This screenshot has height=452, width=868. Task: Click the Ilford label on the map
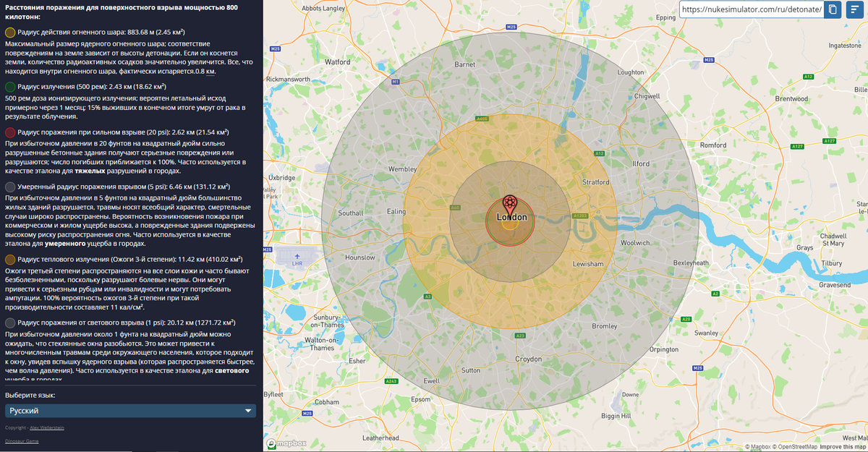coord(641,164)
